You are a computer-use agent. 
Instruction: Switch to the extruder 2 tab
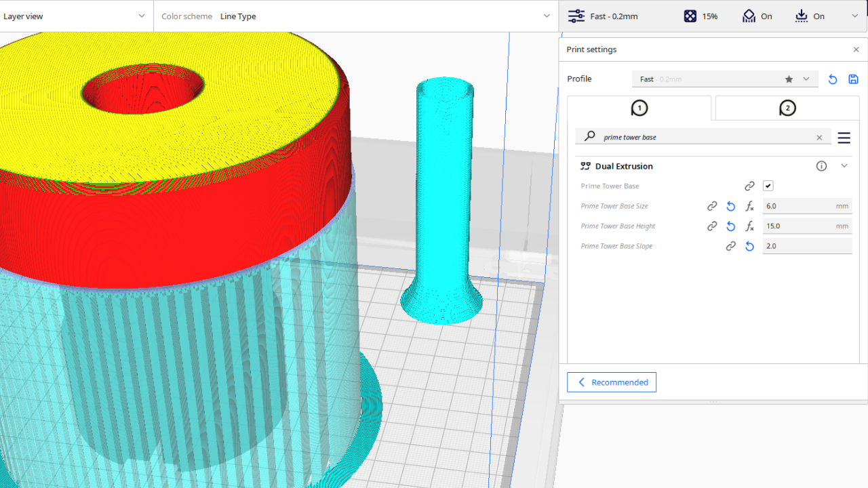(787, 108)
